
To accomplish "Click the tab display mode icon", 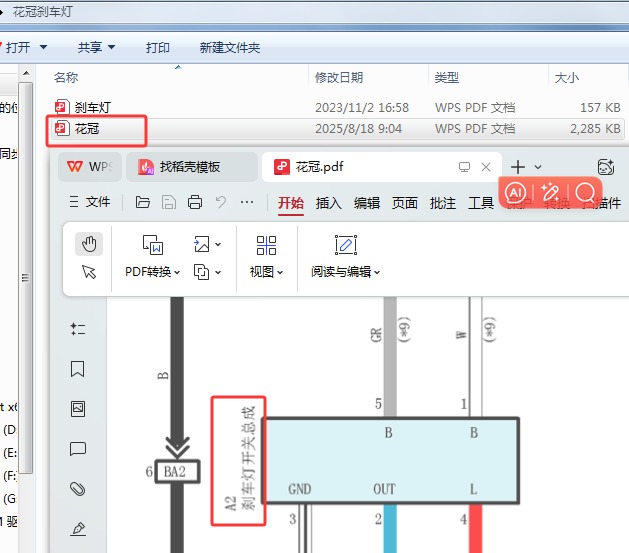I will click(464, 167).
